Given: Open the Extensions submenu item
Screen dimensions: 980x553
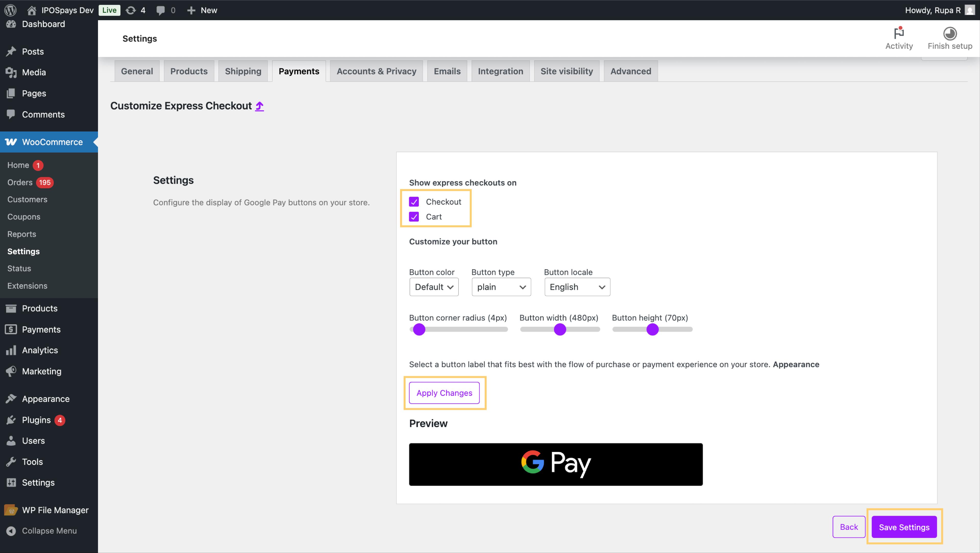Looking at the screenshot, I should click(27, 286).
